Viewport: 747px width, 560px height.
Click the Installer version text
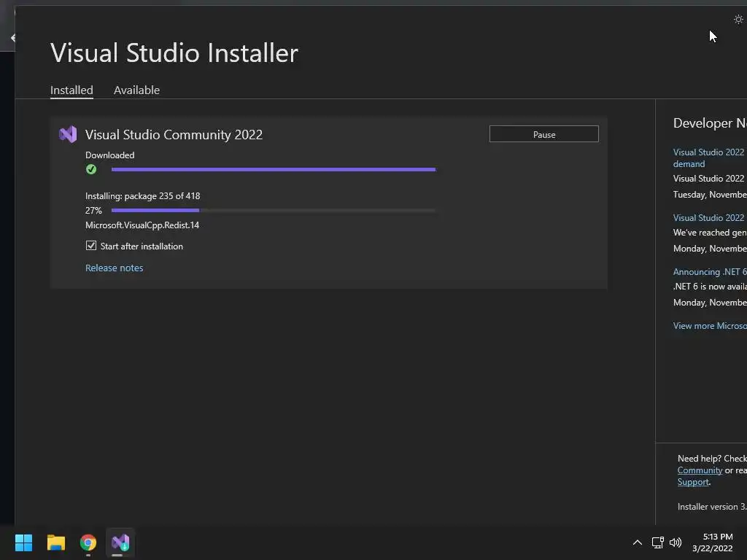[712, 507]
